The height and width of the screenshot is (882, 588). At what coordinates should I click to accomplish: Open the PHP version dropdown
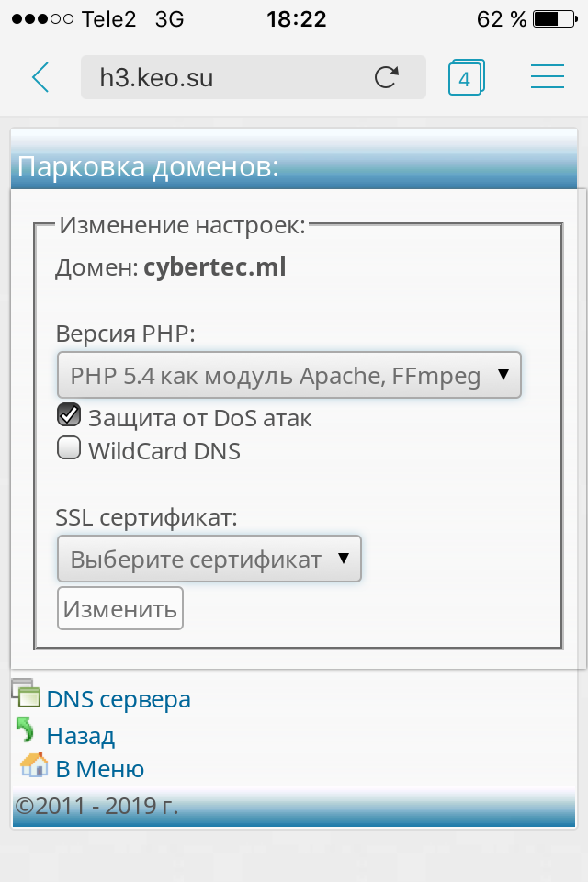point(288,375)
